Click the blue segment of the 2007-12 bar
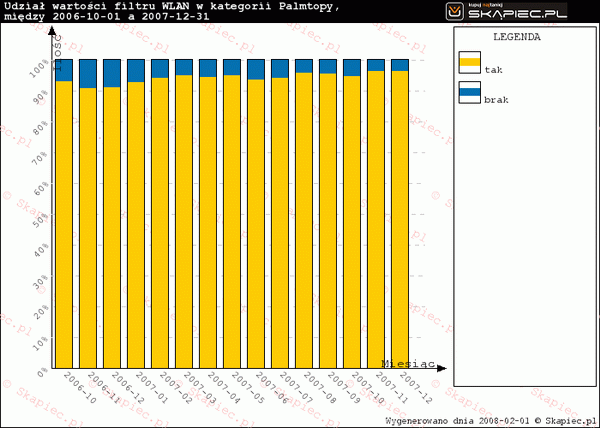600x428 pixels. pos(400,65)
